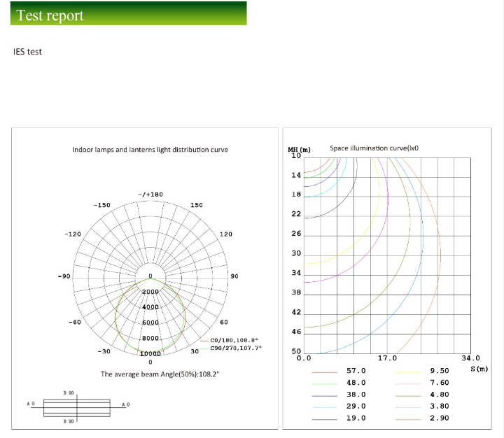Click the 4000 candela ring label

pos(150,307)
